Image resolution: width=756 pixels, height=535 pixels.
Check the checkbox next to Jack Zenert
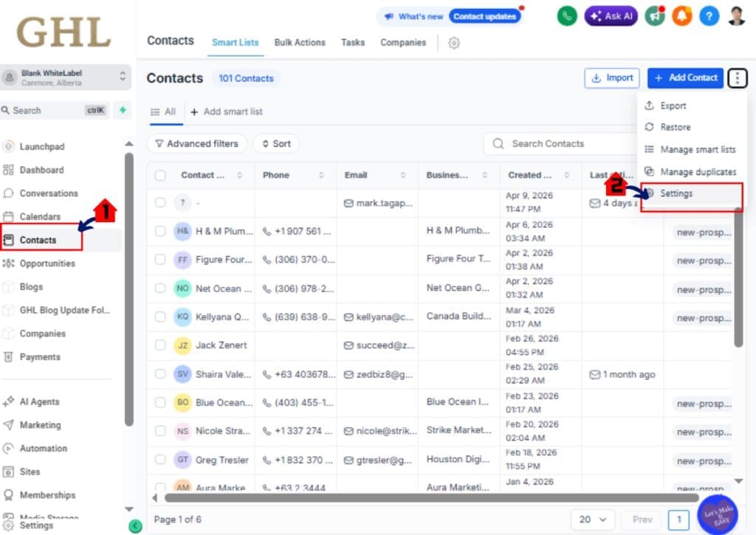[x=160, y=345]
